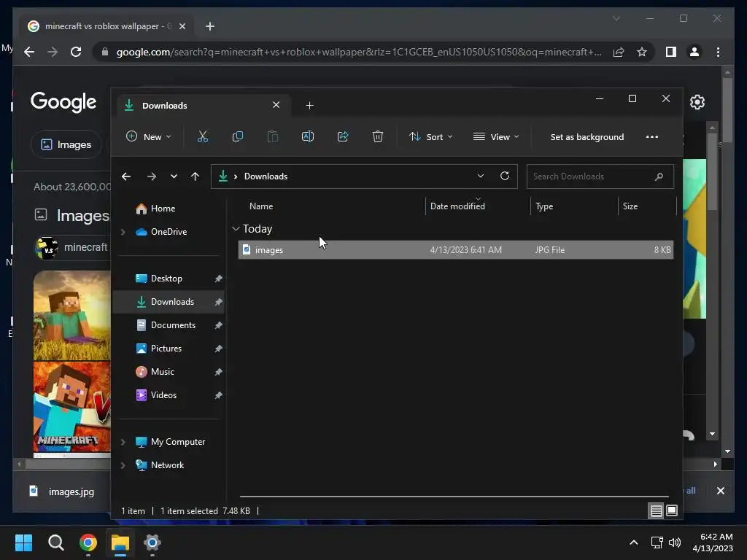
Task: Select Desktop in the navigation pane
Action: pos(166,279)
